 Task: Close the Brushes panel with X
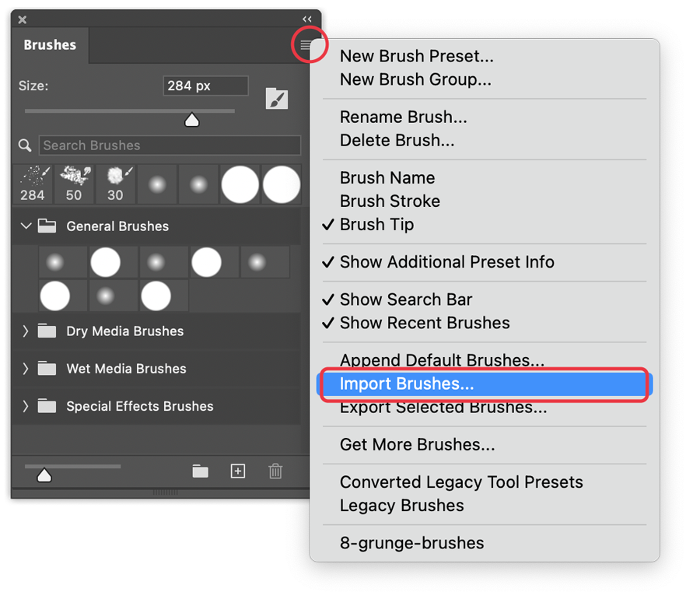click(x=23, y=19)
